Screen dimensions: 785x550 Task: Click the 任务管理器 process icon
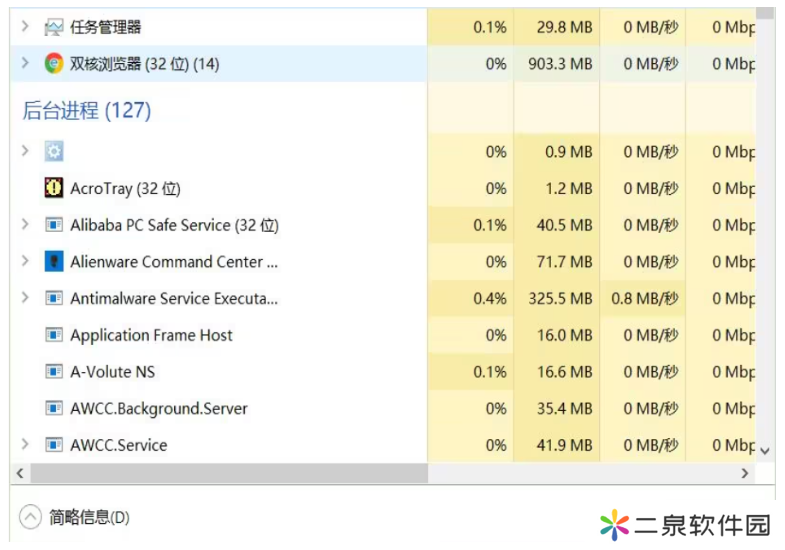(54, 27)
